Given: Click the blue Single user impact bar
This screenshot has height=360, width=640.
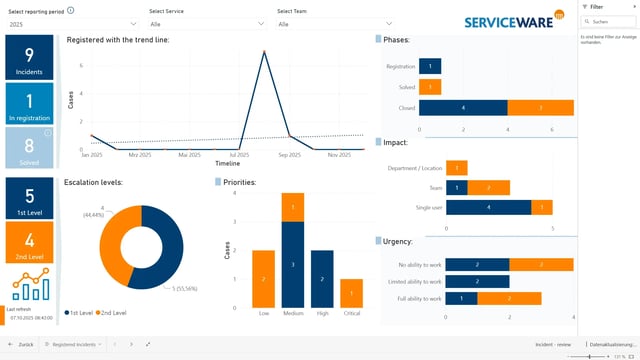Looking at the screenshot, I should [489, 207].
